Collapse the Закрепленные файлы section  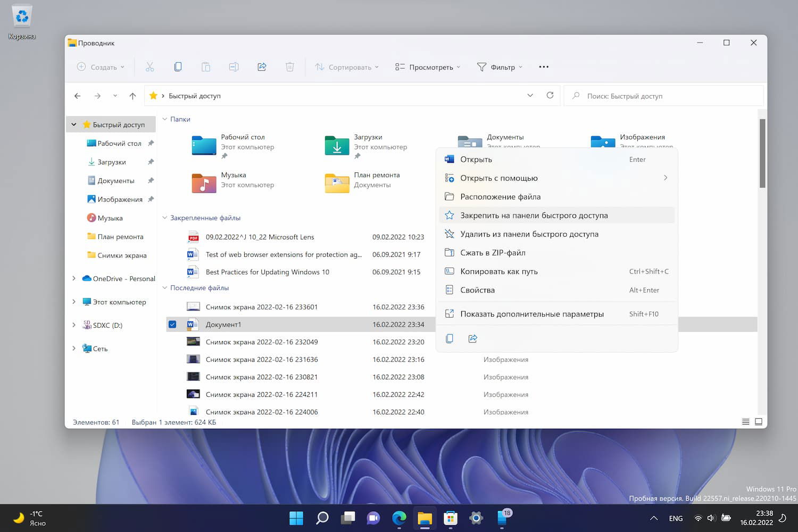pos(165,218)
